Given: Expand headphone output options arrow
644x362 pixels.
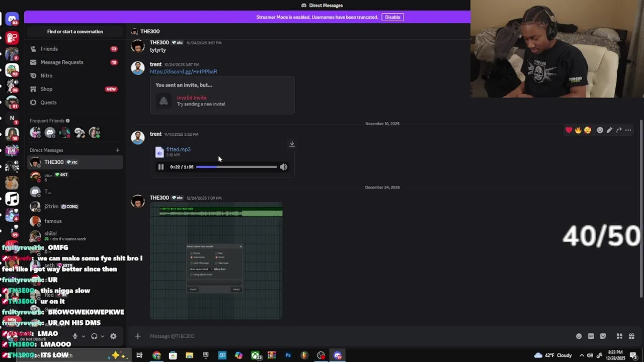Looking at the screenshot, I should (x=102, y=336).
